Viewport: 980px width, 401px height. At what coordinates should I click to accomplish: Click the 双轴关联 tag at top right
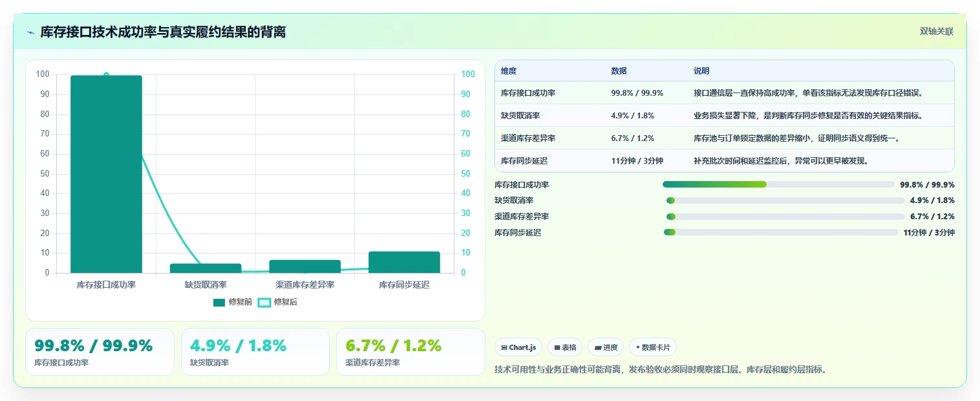(937, 32)
